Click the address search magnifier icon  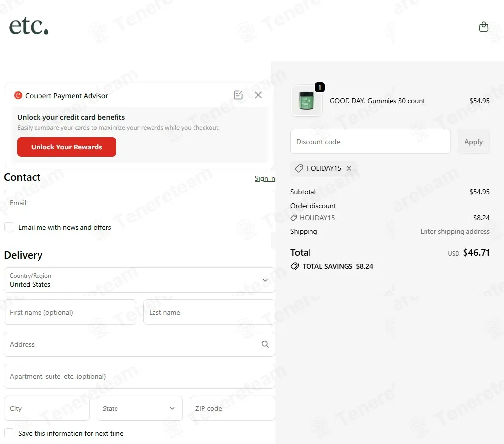pos(265,344)
